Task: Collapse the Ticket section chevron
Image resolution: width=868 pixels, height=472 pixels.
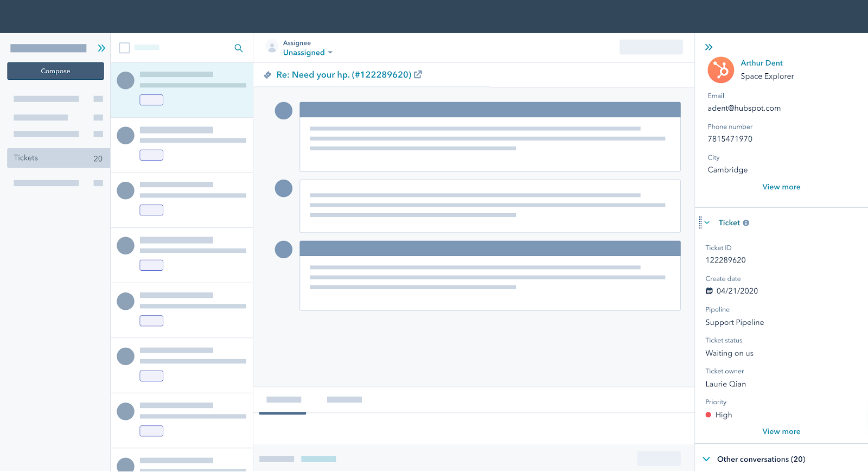Action: pyautogui.click(x=707, y=222)
